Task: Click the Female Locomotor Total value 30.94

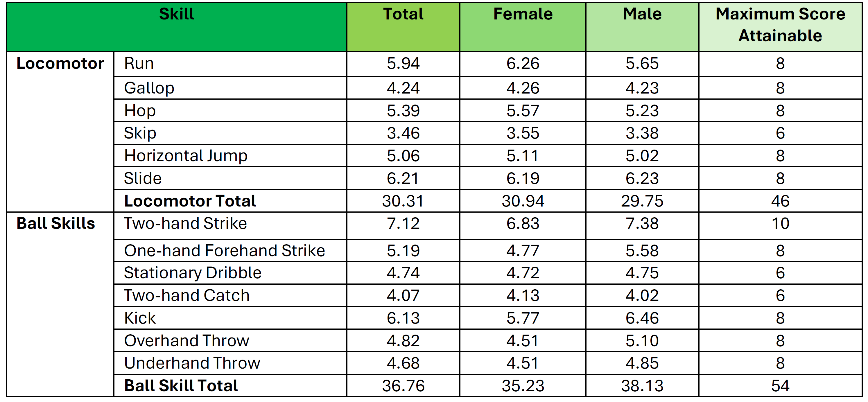Action: pos(523,201)
